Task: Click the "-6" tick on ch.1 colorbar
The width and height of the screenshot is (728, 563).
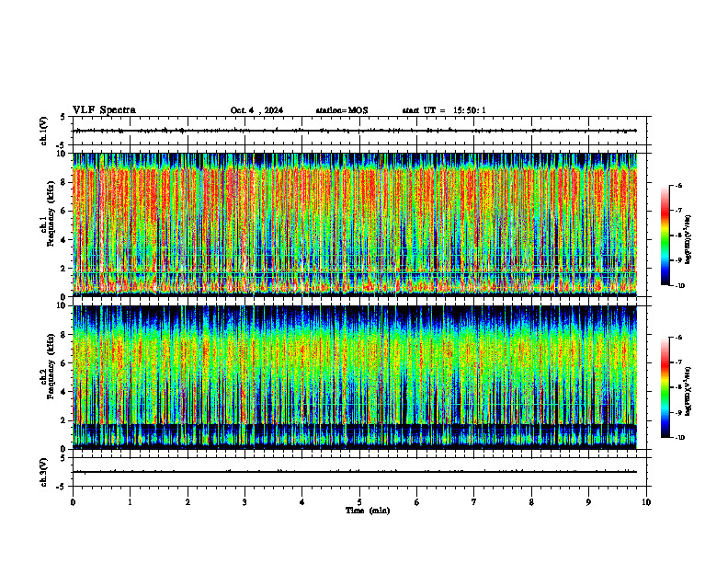Action: click(678, 185)
